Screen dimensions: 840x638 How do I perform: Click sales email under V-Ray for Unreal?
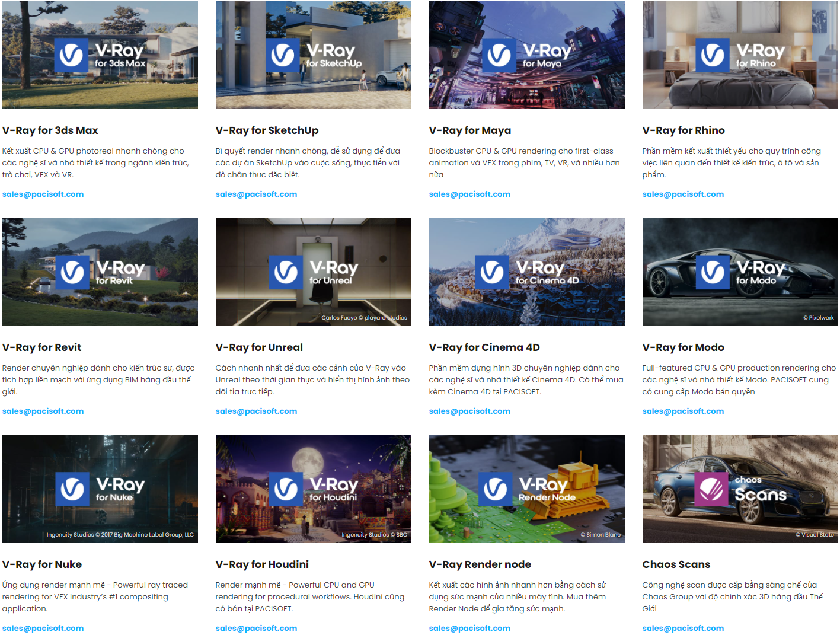click(256, 411)
